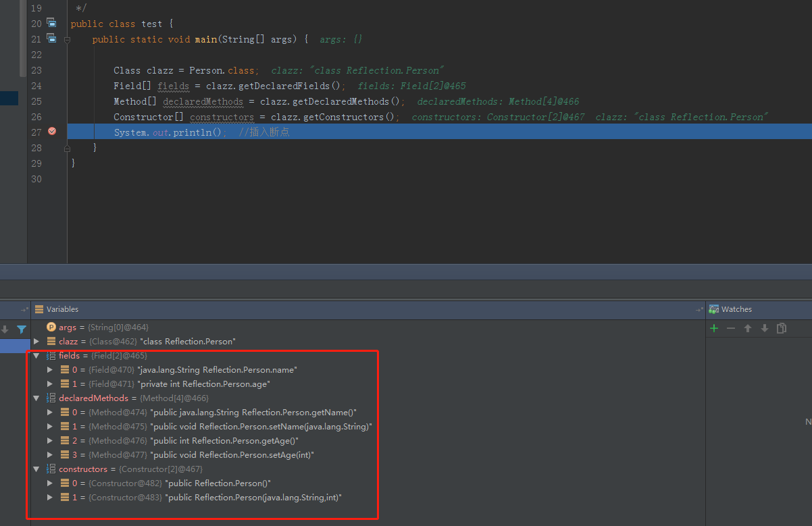Select the "public int Reflection.Person.getAge()" row
Viewport: 812px width, 526px height.
(x=367, y=441)
